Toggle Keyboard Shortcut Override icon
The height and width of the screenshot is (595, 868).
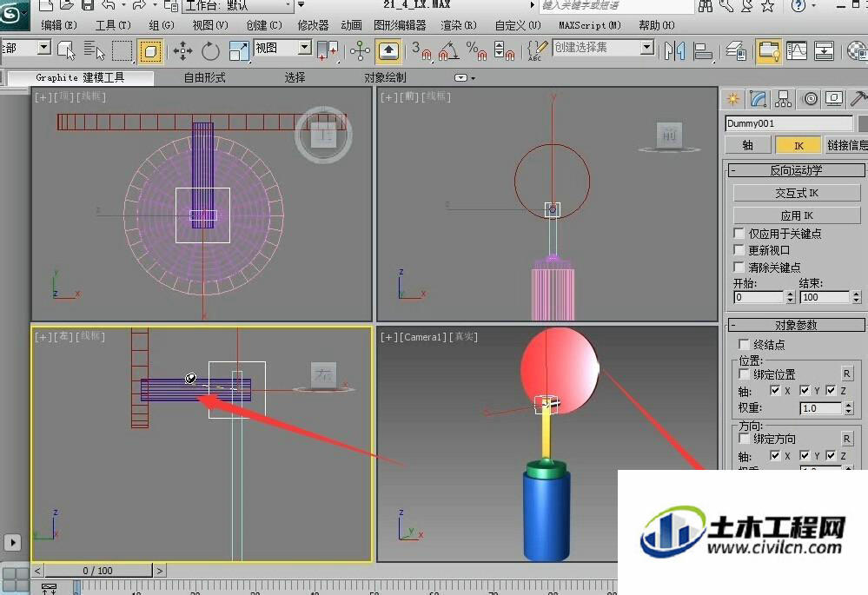coord(388,51)
